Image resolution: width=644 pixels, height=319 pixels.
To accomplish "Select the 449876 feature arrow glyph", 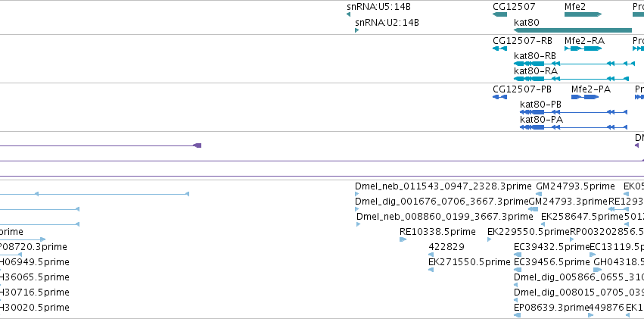I will pos(590,315).
